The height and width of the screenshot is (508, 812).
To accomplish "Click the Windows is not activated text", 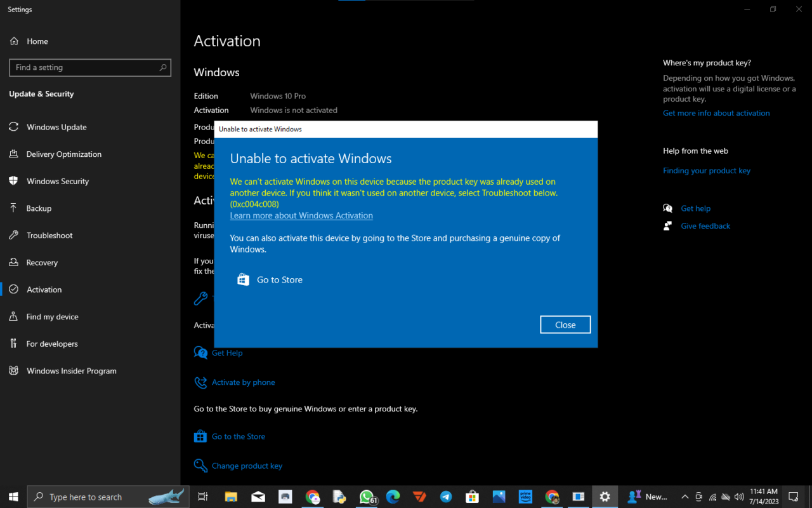I will click(294, 110).
